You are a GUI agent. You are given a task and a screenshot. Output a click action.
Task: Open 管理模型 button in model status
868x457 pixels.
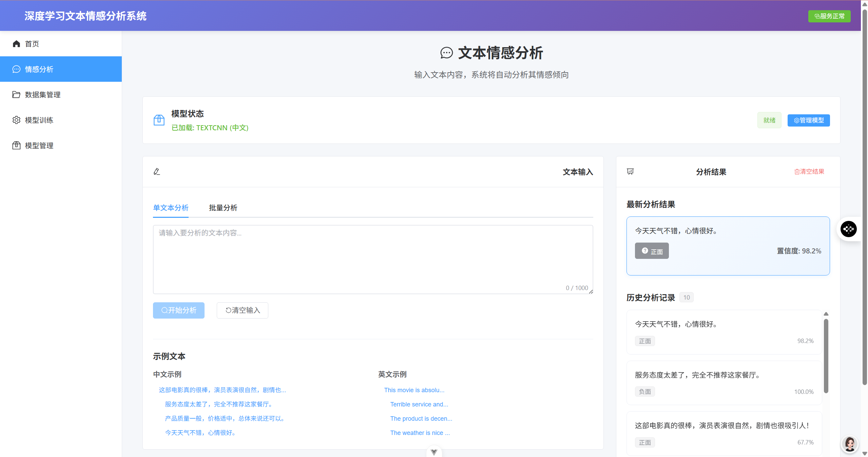pyautogui.click(x=808, y=120)
